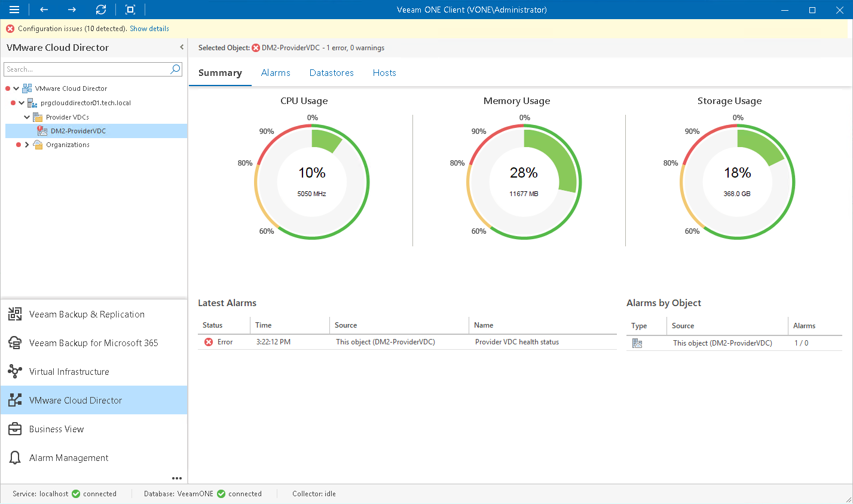Screen dimensions: 853x504
Task: Click the database connected green check icon
Action: coord(221,494)
